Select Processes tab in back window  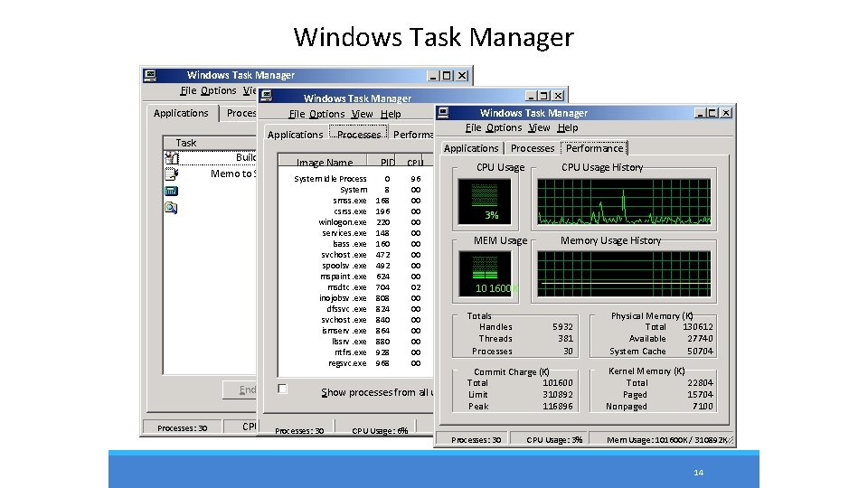[240, 114]
